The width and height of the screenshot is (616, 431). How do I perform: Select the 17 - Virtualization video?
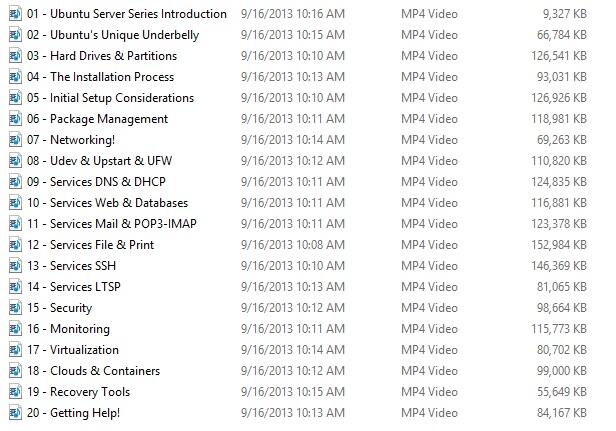point(73,350)
